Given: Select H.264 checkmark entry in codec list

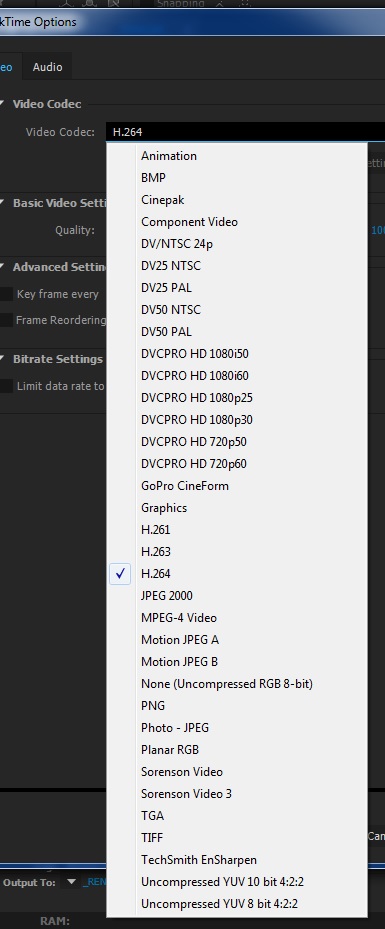Looking at the screenshot, I should point(237,574).
